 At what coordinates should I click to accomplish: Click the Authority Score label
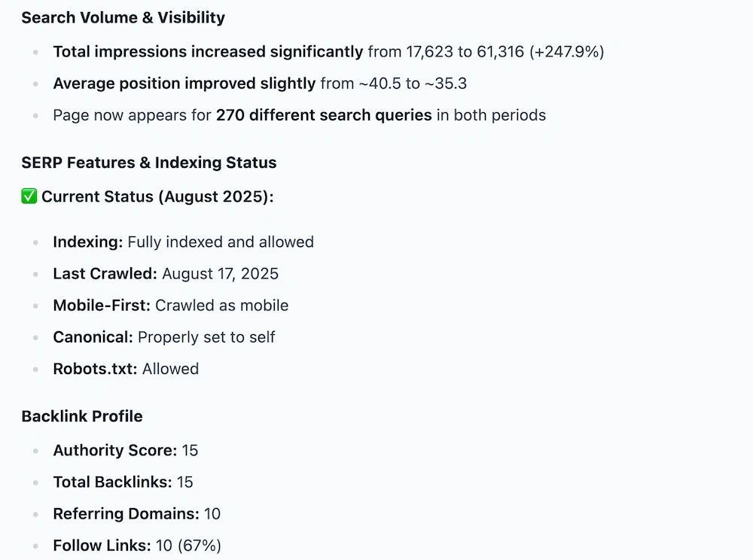pyautogui.click(x=114, y=450)
